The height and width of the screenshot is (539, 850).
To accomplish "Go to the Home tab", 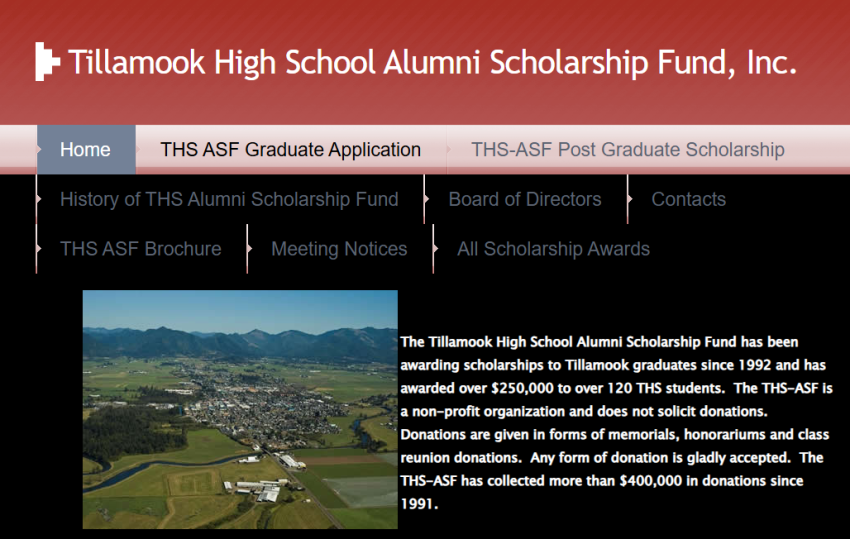I will [85, 150].
